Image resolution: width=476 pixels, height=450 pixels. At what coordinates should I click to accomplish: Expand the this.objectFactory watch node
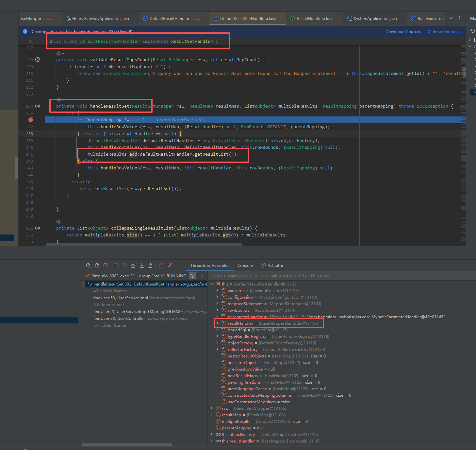pos(212,434)
